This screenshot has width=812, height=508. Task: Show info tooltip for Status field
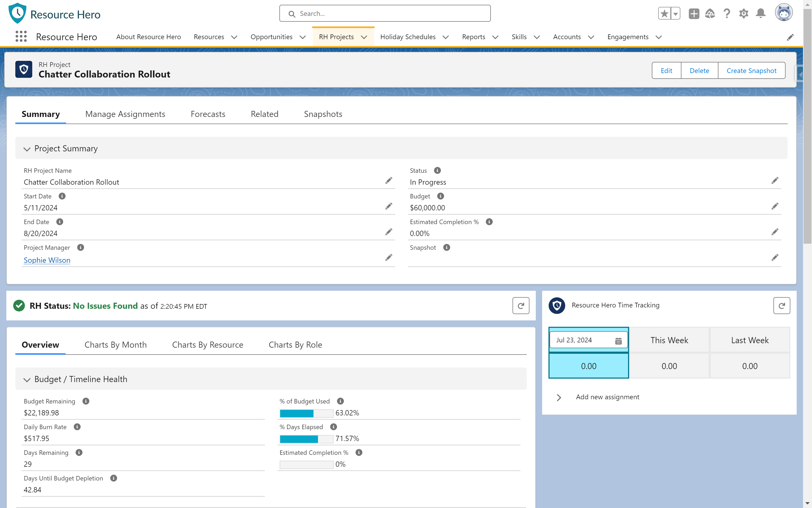[437, 170]
